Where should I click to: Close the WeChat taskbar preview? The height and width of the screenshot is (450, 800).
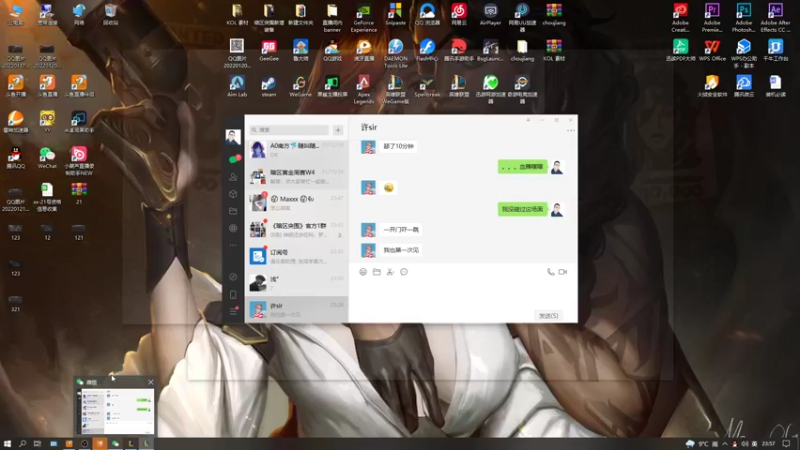pyautogui.click(x=151, y=382)
